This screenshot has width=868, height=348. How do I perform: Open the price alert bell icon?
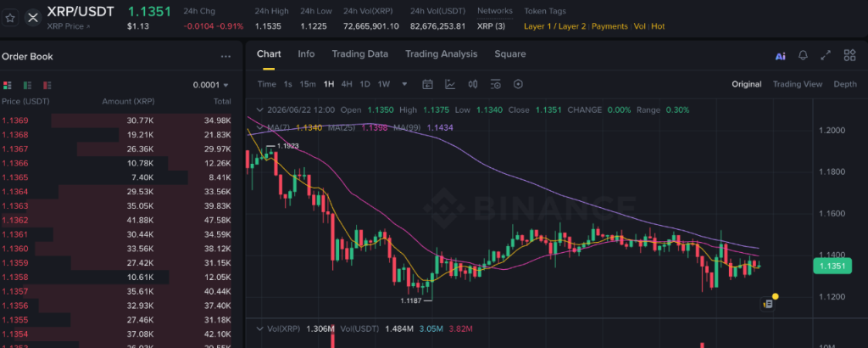point(803,55)
